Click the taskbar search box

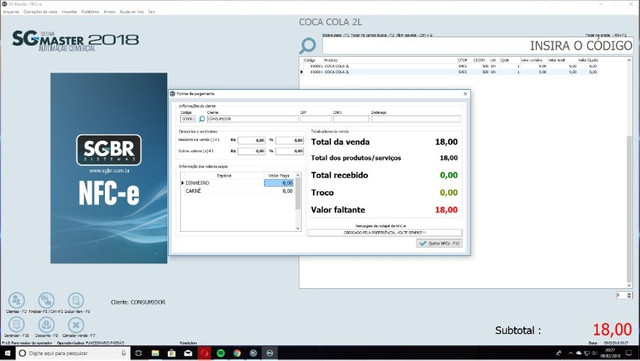coord(73,353)
